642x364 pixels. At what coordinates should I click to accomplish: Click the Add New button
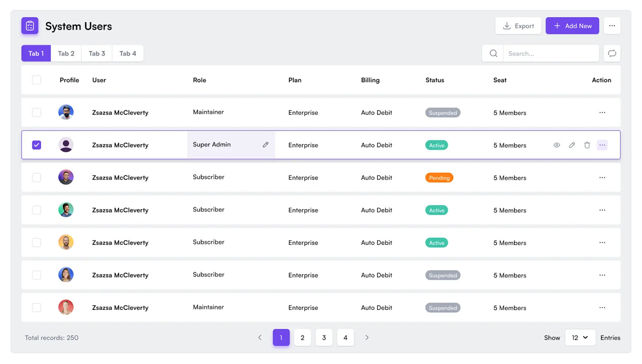(x=572, y=26)
